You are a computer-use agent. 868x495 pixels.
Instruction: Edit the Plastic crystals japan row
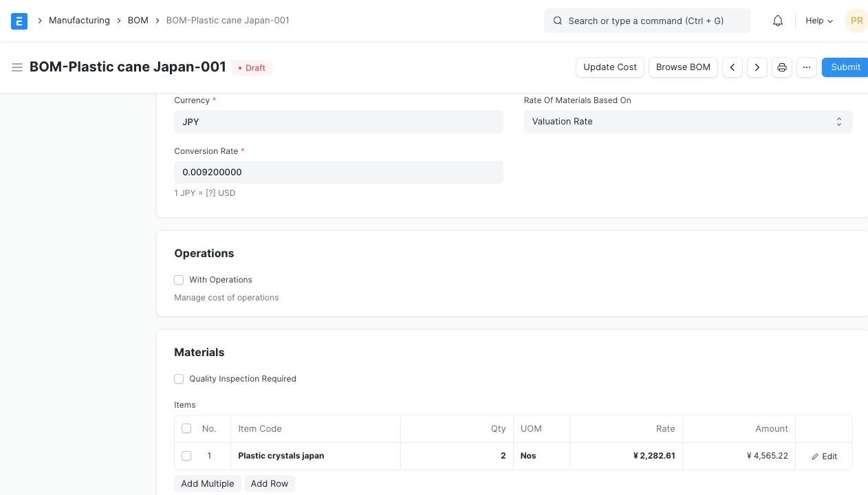[824, 456]
